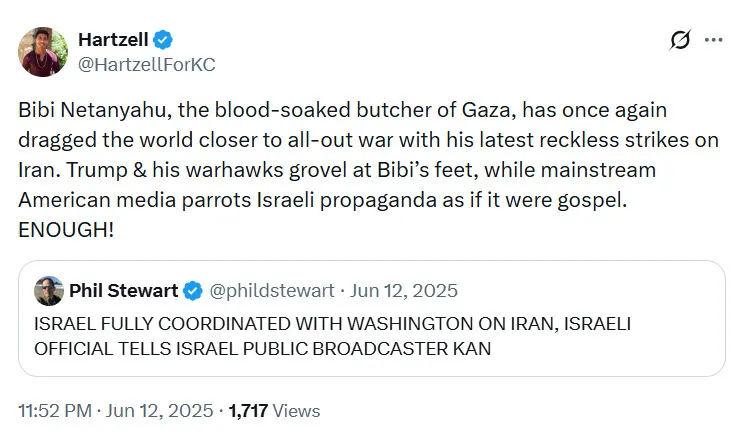
Task: Open Phil Stewart's profile name
Action: (123, 291)
